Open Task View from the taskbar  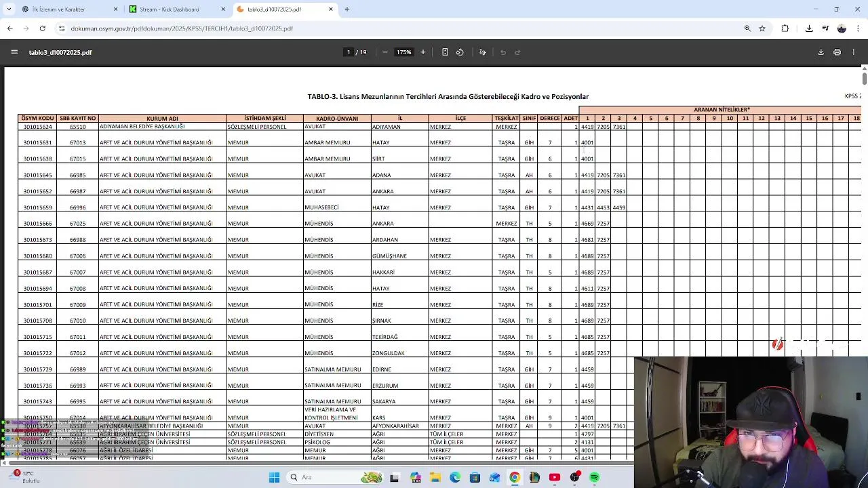tap(394, 478)
